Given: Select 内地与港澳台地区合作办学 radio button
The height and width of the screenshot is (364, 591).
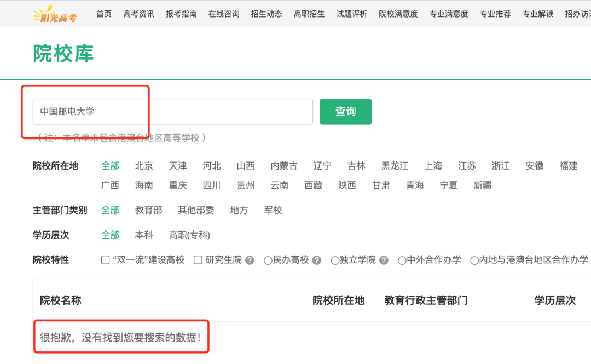Looking at the screenshot, I should click(474, 261).
